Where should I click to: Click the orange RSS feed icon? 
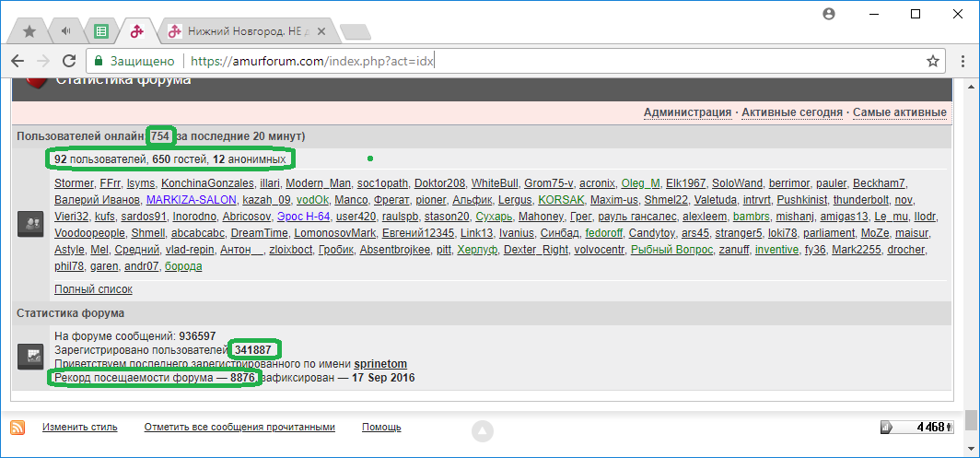point(17,427)
